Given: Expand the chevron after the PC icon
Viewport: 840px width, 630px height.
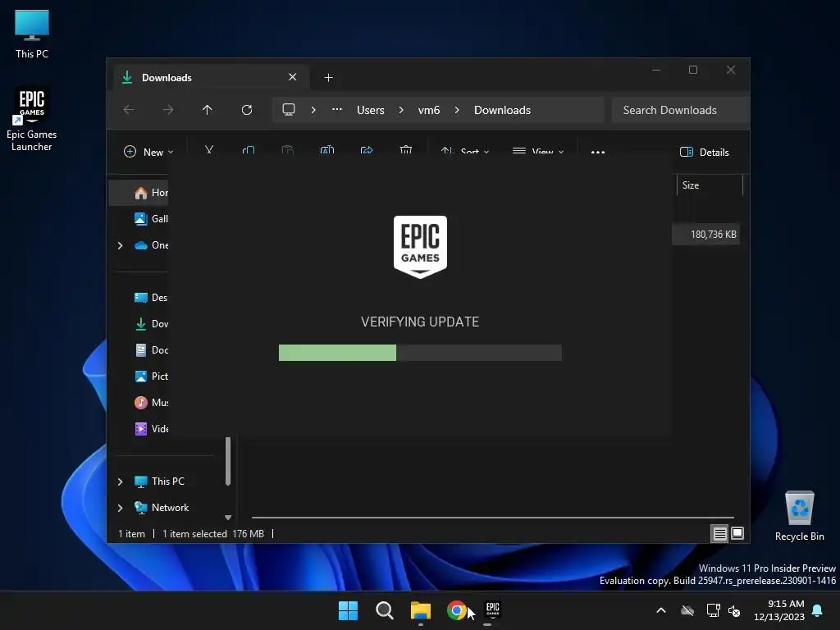Looking at the screenshot, I should (313, 110).
